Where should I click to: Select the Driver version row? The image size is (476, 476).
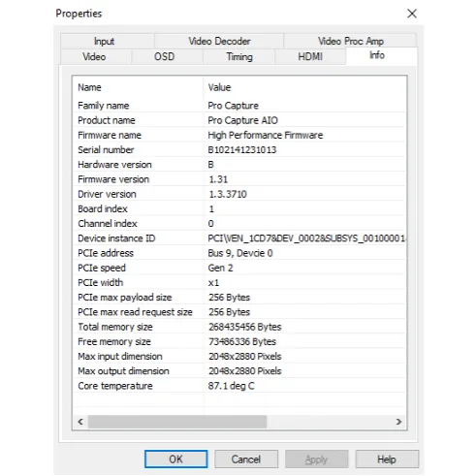pos(239,194)
